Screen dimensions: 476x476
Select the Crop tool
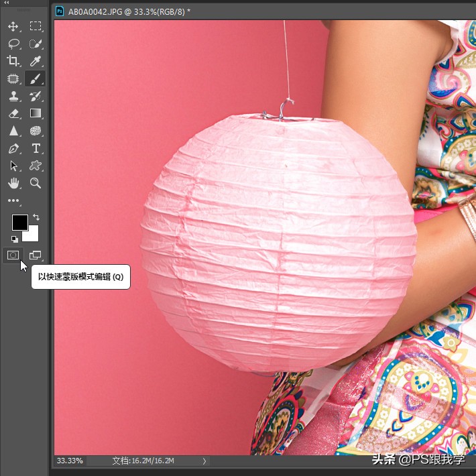tap(13, 61)
